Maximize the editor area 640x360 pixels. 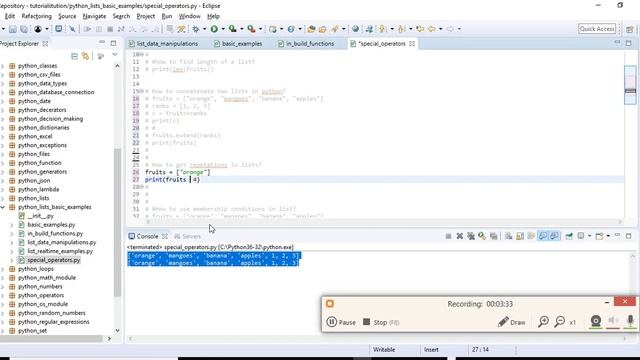point(629,42)
